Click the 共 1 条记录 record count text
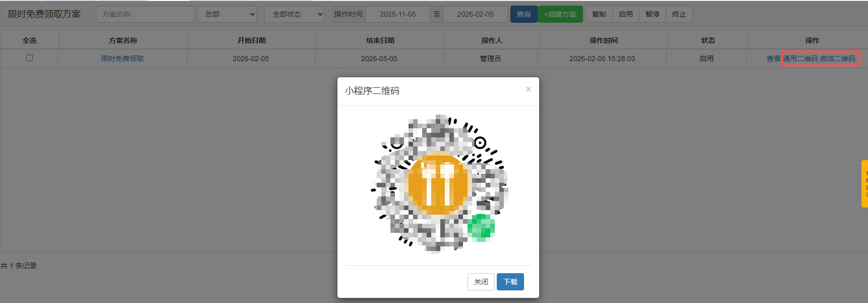868x303 pixels. [x=19, y=266]
